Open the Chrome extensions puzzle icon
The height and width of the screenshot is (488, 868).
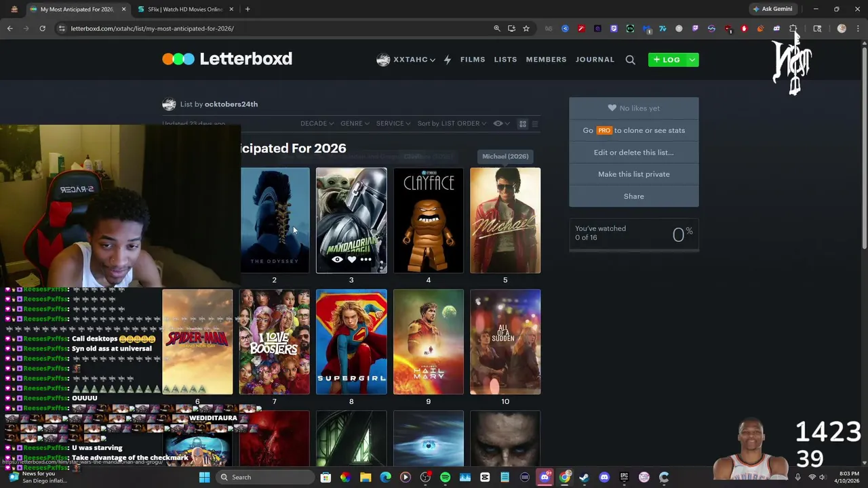(793, 28)
